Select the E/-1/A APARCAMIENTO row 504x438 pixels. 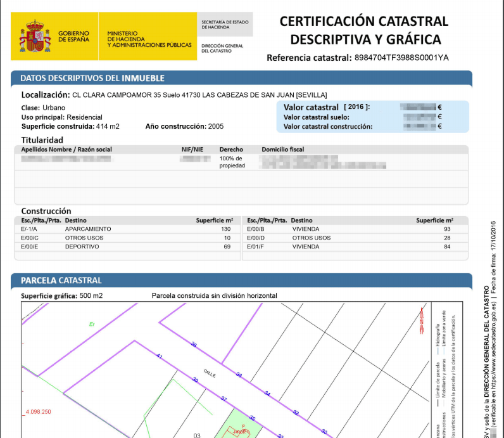click(x=128, y=229)
